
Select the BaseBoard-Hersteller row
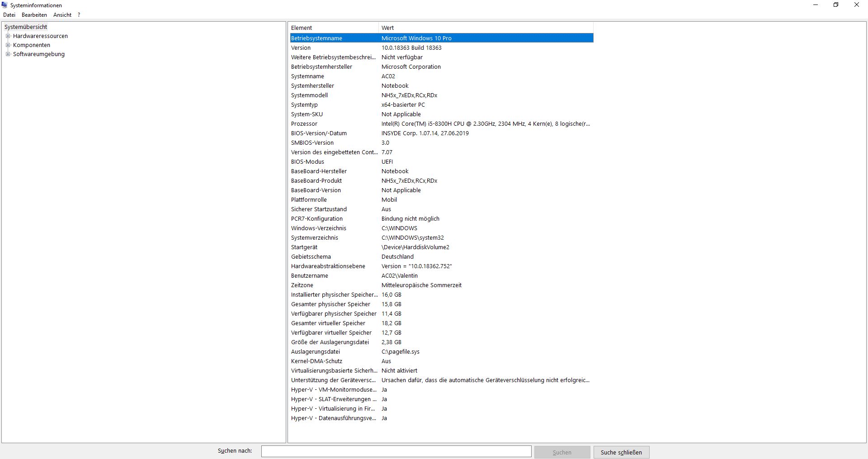pos(442,171)
